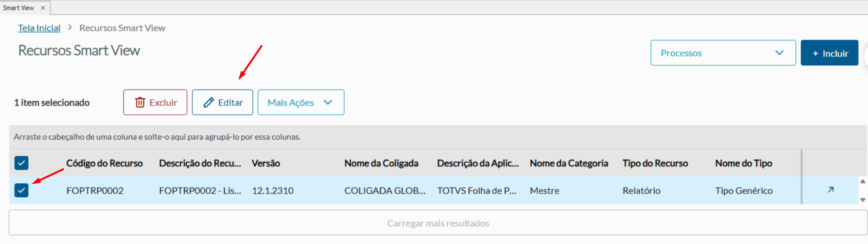This screenshot has height=244, width=868.
Task: Open the row's arrow link icon
Action: click(x=830, y=190)
